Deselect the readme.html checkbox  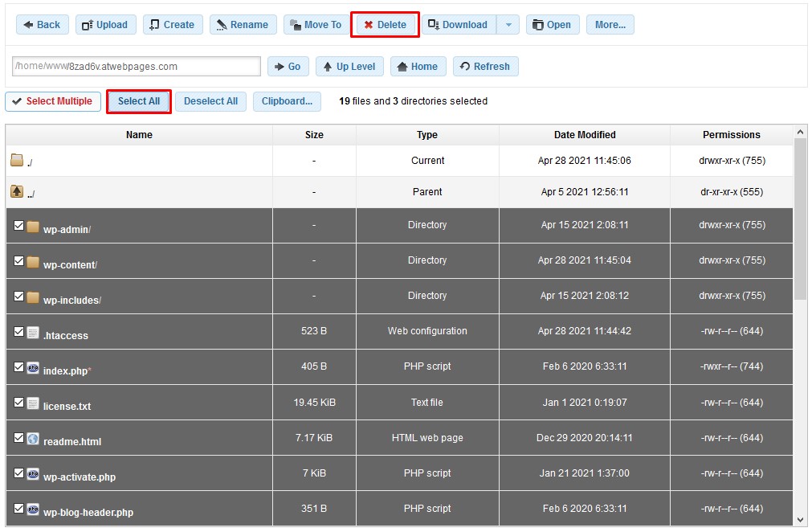[19, 437]
